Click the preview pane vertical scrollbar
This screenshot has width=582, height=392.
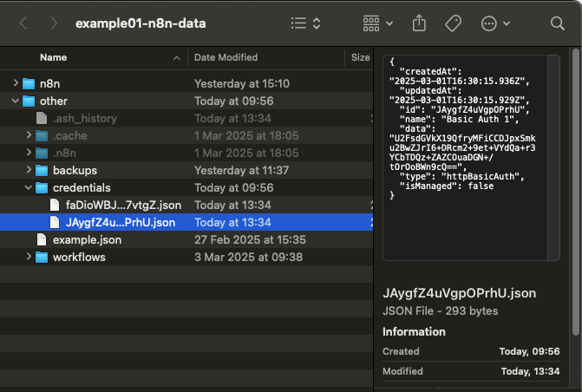coord(576,191)
